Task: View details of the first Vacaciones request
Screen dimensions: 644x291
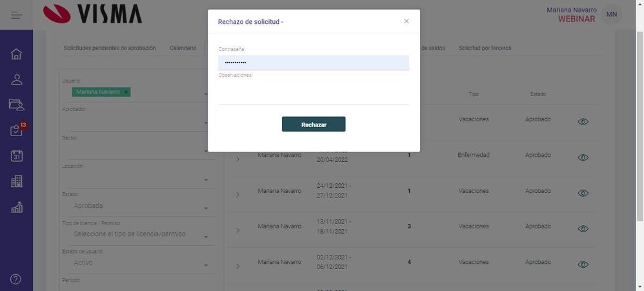Action: (x=583, y=122)
